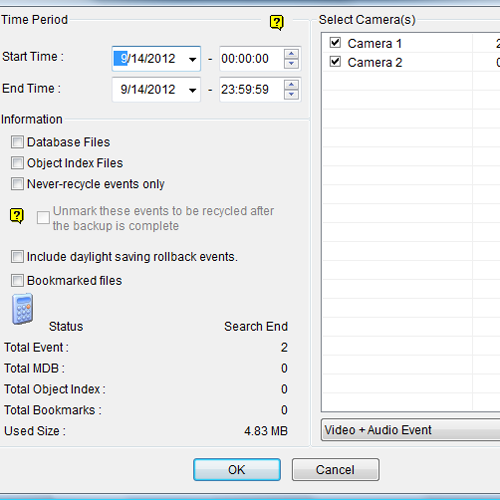Click the calculator icon to compute size

23,309
